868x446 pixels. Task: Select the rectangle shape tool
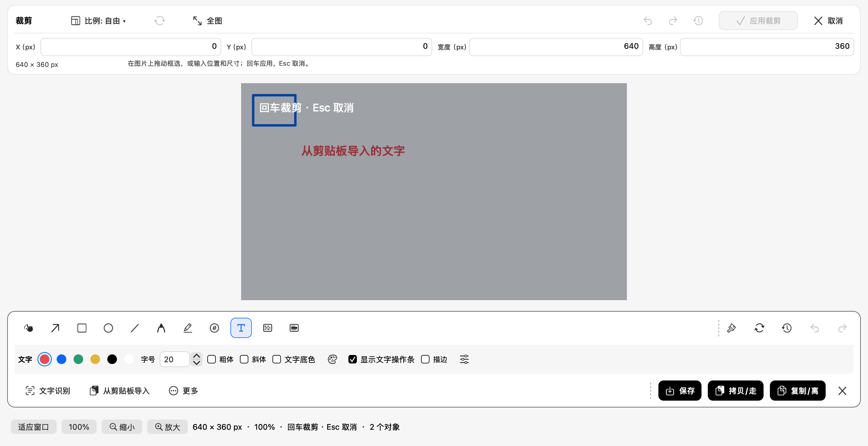[x=82, y=328]
